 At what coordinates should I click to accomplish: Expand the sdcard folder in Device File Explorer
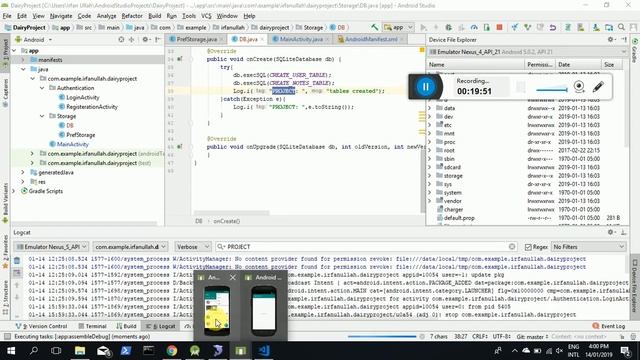point(429,167)
